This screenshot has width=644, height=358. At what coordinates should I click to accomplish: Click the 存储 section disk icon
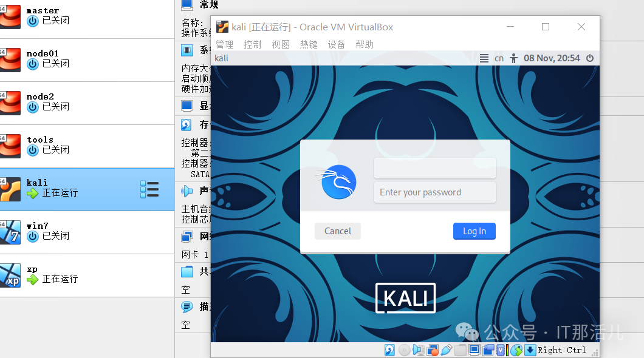[186, 124]
